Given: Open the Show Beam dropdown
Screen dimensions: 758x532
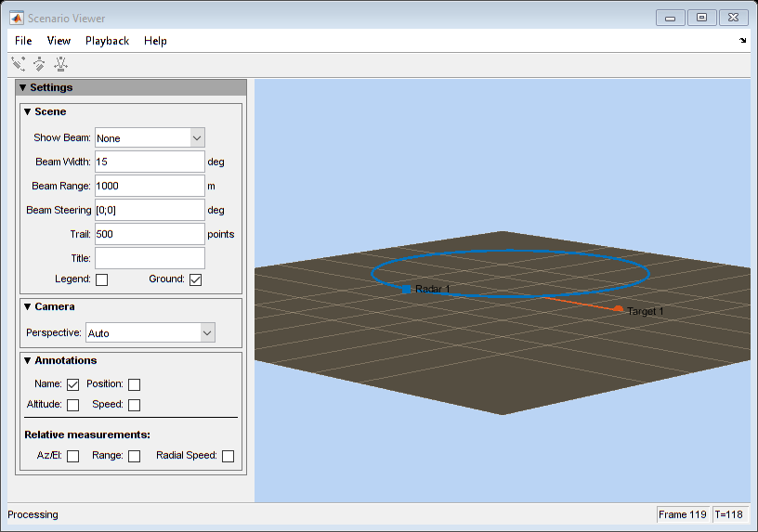Looking at the screenshot, I should [x=150, y=137].
